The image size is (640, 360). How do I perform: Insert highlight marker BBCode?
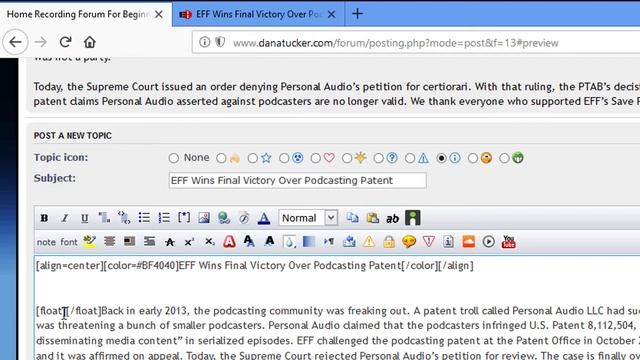pyautogui.click(x=89, y=242)
